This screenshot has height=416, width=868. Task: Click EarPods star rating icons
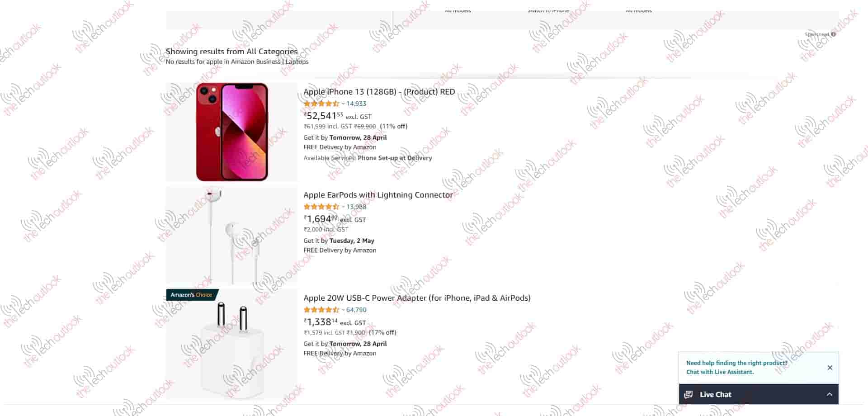click(x=321, y=207)
